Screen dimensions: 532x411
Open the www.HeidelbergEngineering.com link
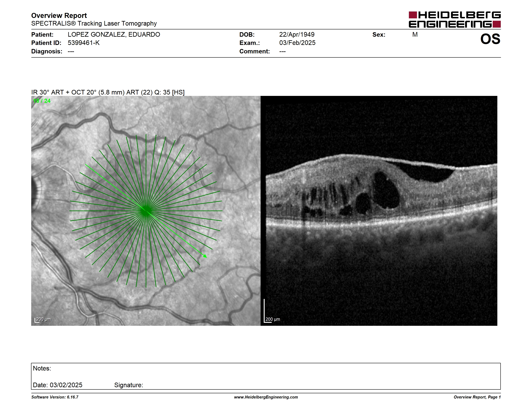click(266, 397)
